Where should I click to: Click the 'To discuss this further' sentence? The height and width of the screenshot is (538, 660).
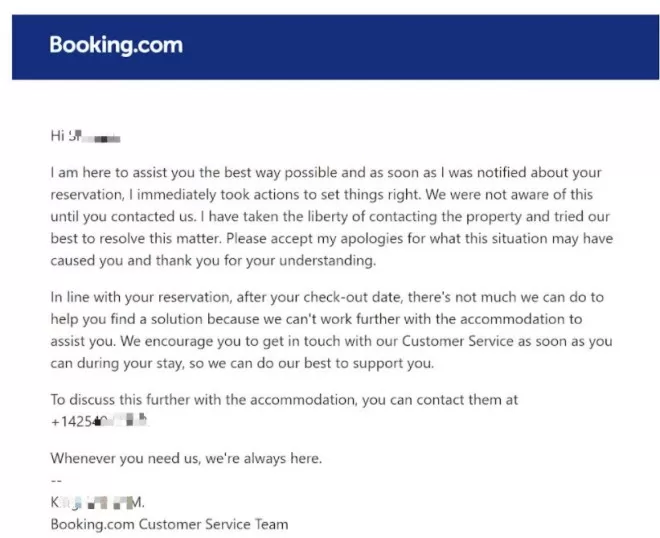(284, 400)
